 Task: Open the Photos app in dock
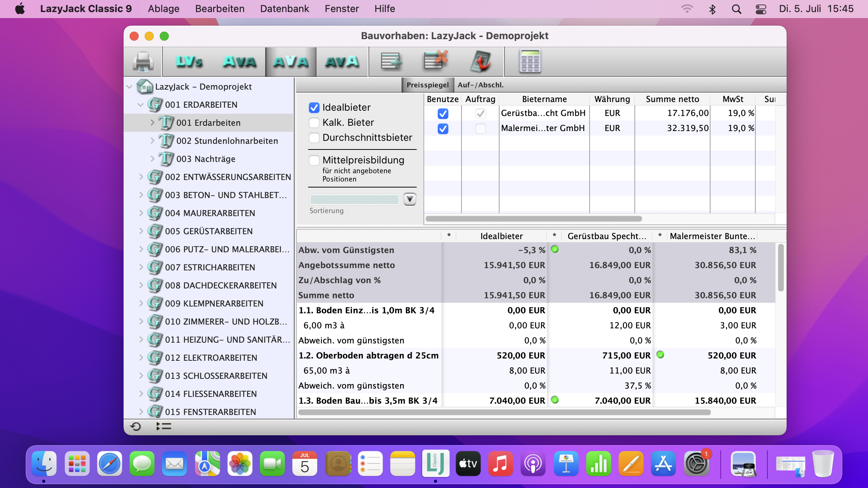click(240, 464)
